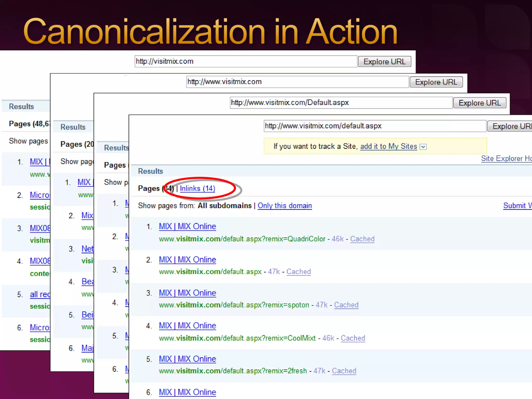This screenshot has height=399, width=532.
Task: Click the Explore URL button beside visitmix.com
Action: (384, 62)
